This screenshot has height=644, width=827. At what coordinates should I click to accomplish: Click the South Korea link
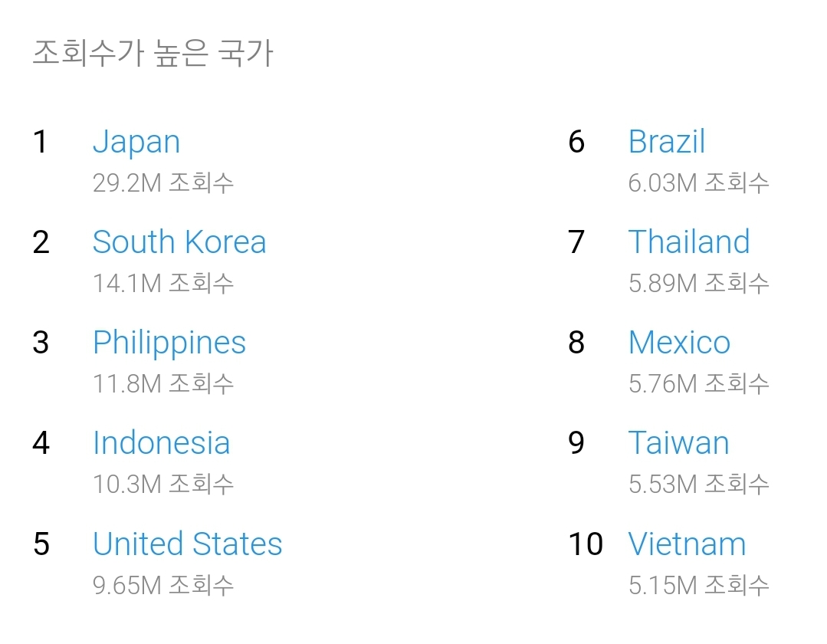(179, 242)
